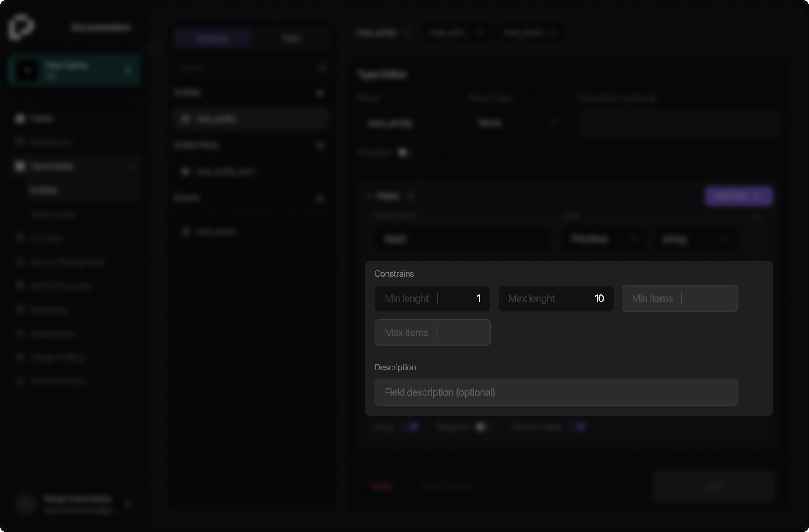
Task: Toggle the switch in the Type Editor section
Action: [x=403, y=152]
